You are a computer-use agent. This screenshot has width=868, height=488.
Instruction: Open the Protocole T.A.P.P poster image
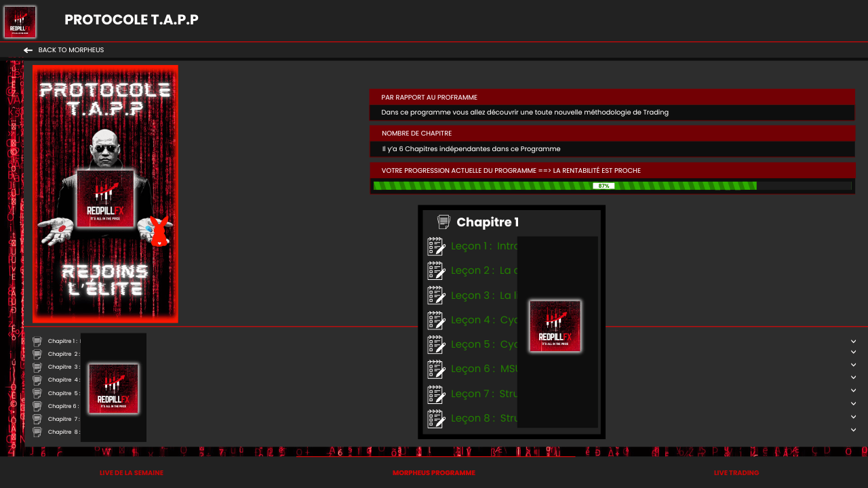105,194
